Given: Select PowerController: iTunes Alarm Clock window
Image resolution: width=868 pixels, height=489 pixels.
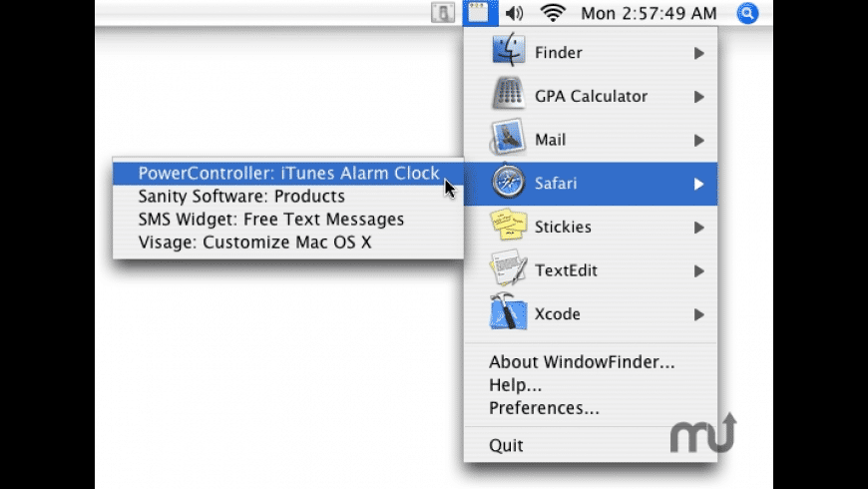Looking at the screenshot, I should point(288,174).
